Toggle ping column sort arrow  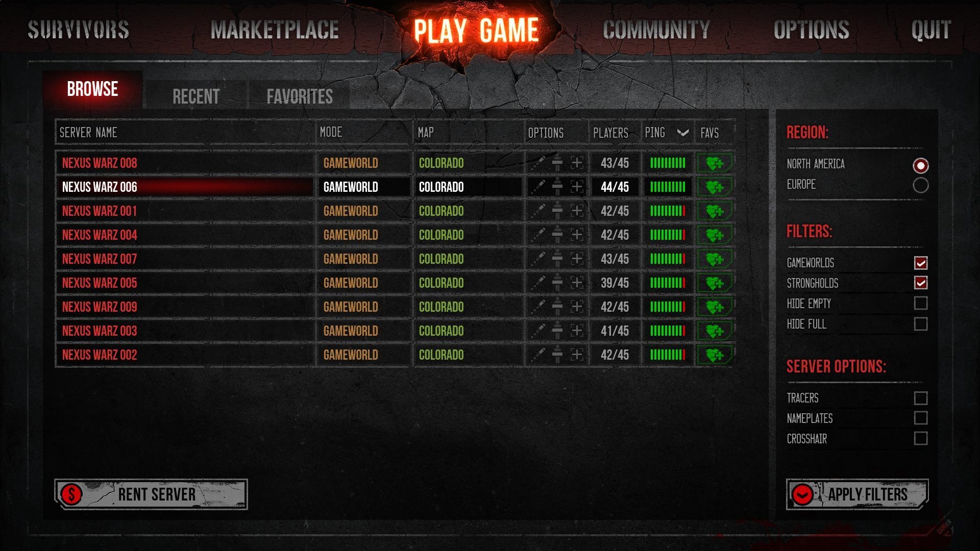(x=683, y=133)
